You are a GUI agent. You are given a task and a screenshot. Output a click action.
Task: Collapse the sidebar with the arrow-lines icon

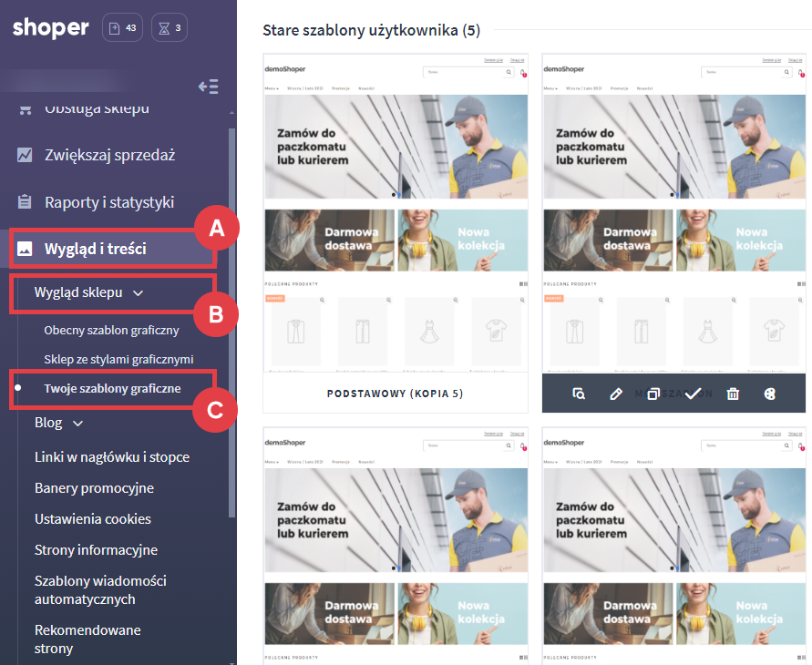208,87
